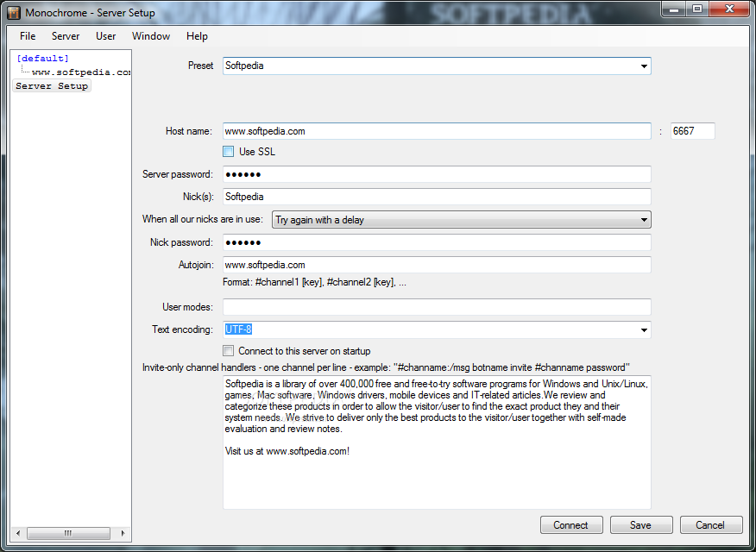Select the [default] tree node
This screenshot has height=552, width=756.
pos(42,59)
